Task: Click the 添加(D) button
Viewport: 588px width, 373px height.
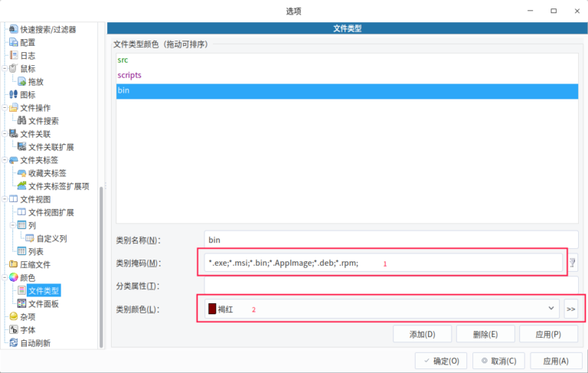Action: click(x=422, y=334)
